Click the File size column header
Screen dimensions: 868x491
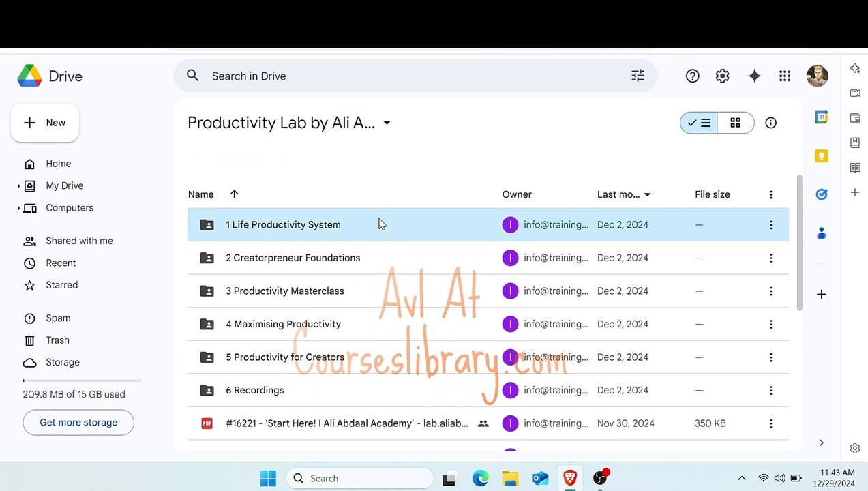click(713, 194)
